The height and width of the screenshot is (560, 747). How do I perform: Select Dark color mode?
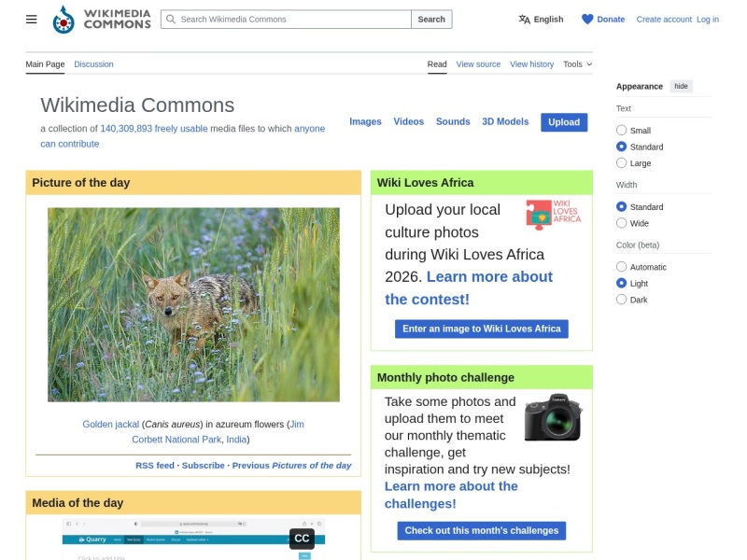click(621, 300)
